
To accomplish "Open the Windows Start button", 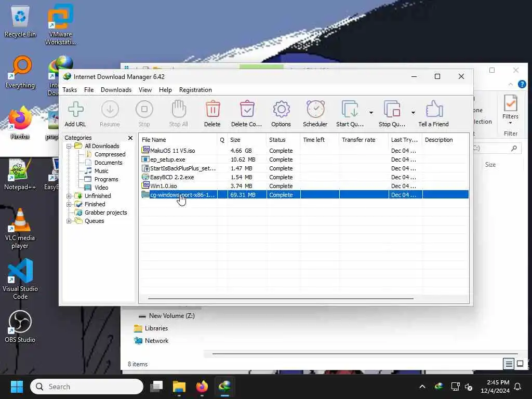I will click(x=17, y=387).
